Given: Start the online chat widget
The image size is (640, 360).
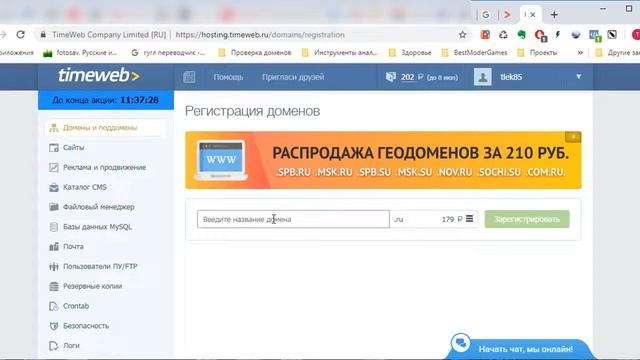Looking at the screenshot, I should click(525, 349).
